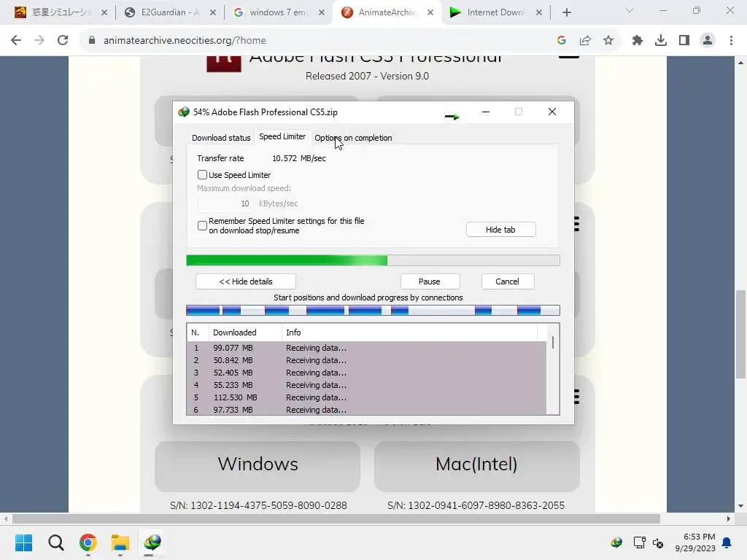Click the Hide tab button
The width and height of the screenshot is (747, 560).
(x=500, y=230)
